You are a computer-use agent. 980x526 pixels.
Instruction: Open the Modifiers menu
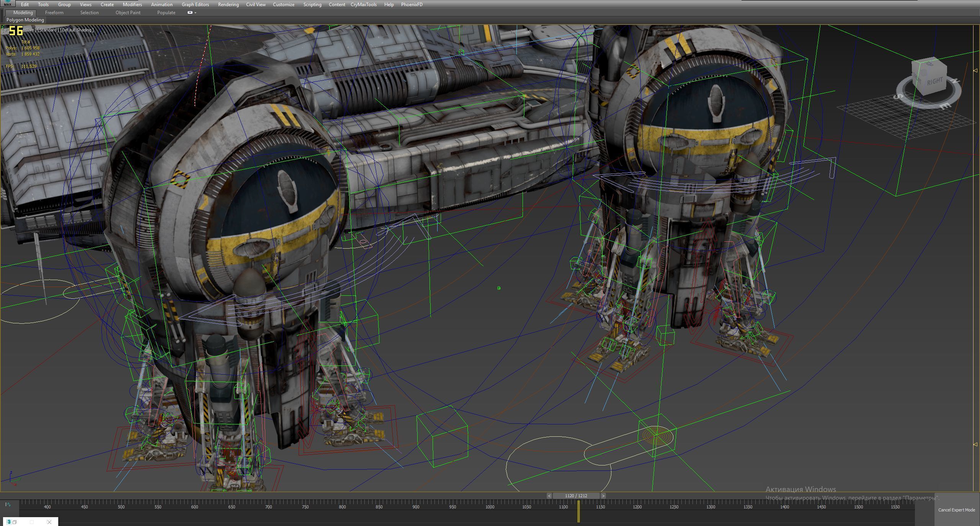coord(132,5)
